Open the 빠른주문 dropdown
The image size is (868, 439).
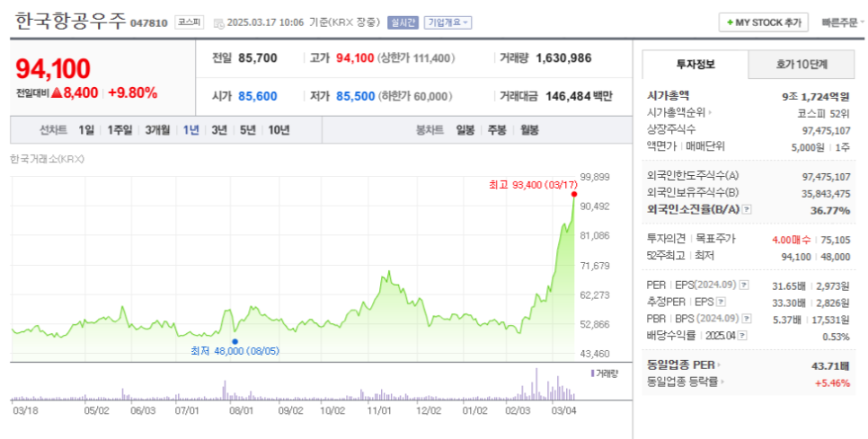click(843, 22)
